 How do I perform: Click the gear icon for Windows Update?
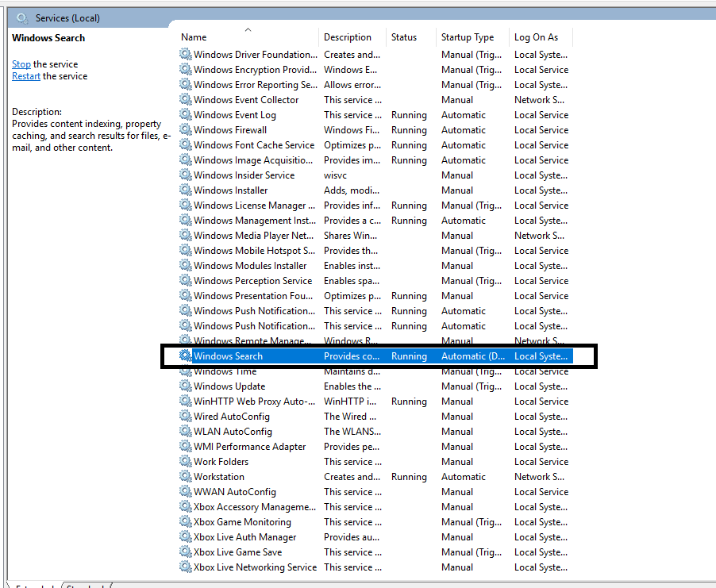pyautogui.click(x=186, y=386)
